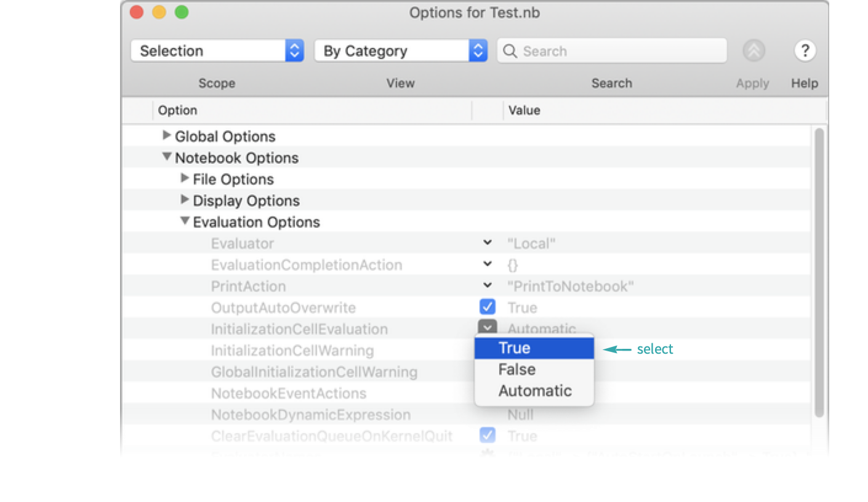The height and width of the screenshot is (502, 868).
Task: Open the Evaluator value chevron
Action: coord(488,243)
